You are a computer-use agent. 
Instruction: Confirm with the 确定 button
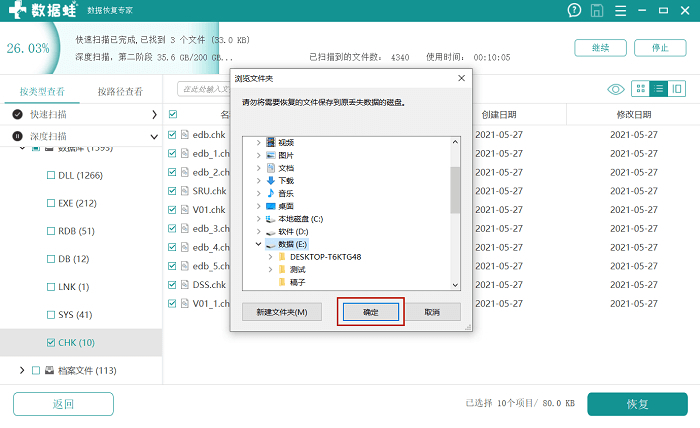coord(371,312)
